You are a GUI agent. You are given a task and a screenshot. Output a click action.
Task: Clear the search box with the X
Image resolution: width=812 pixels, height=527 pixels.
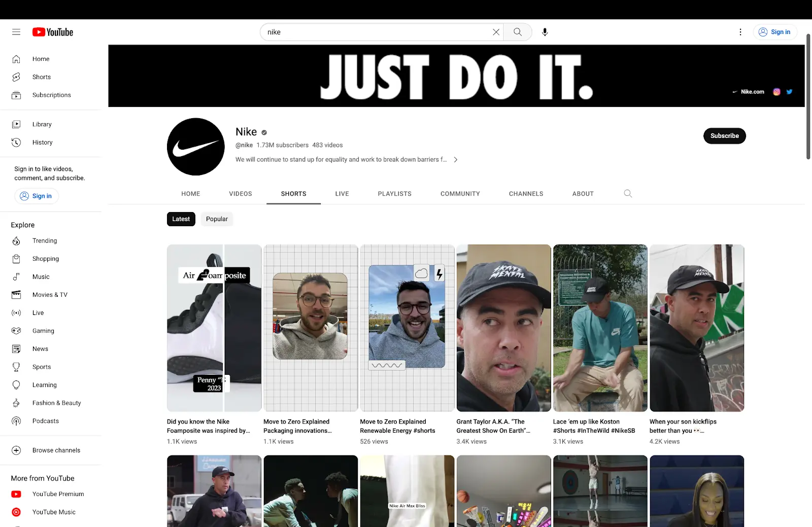point(496,32)
